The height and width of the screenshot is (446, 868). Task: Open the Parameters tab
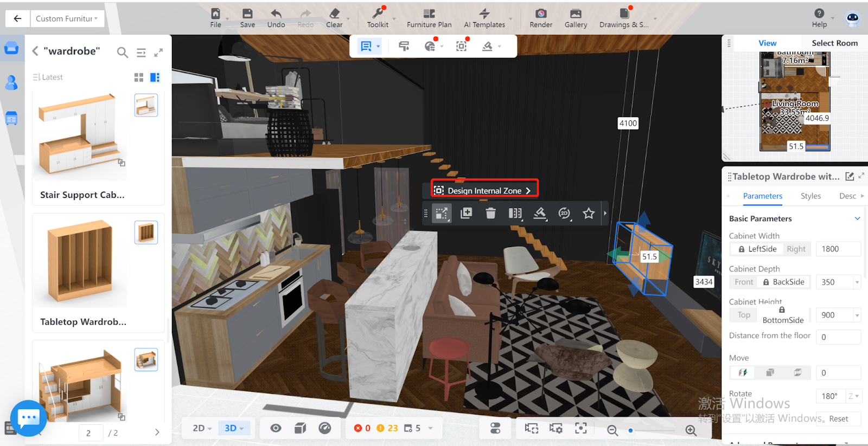point(762,196)
